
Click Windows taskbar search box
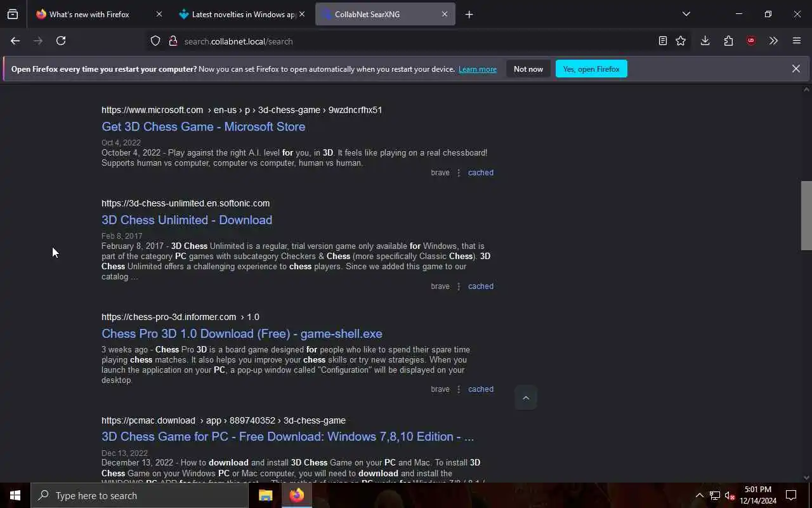click(140, 495)
